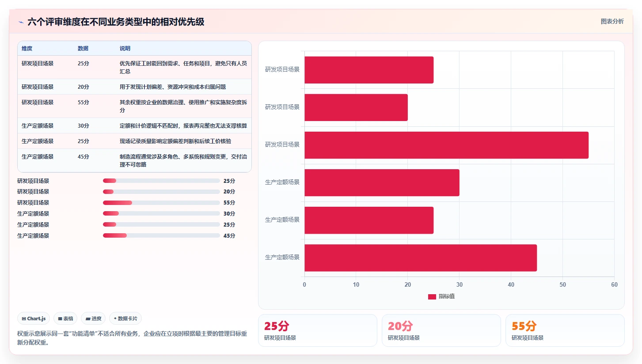
Task: Open the red 25分 data card
Action: 318,330
